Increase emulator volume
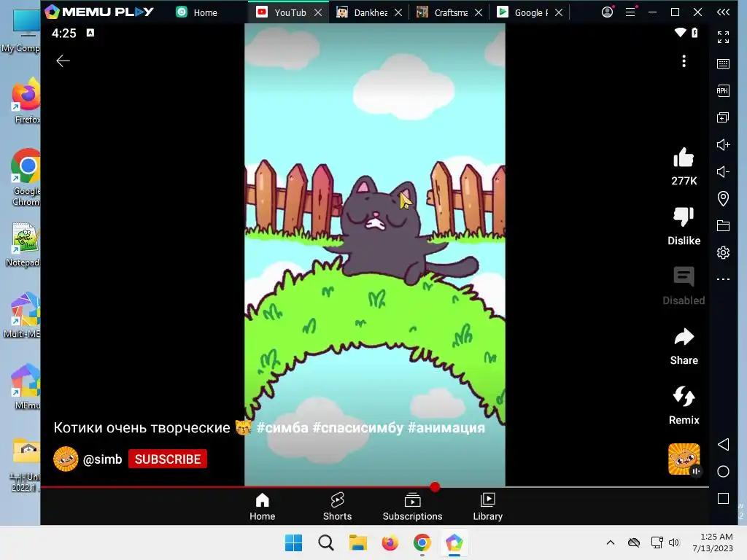747x560 pixels. point(723,145)
